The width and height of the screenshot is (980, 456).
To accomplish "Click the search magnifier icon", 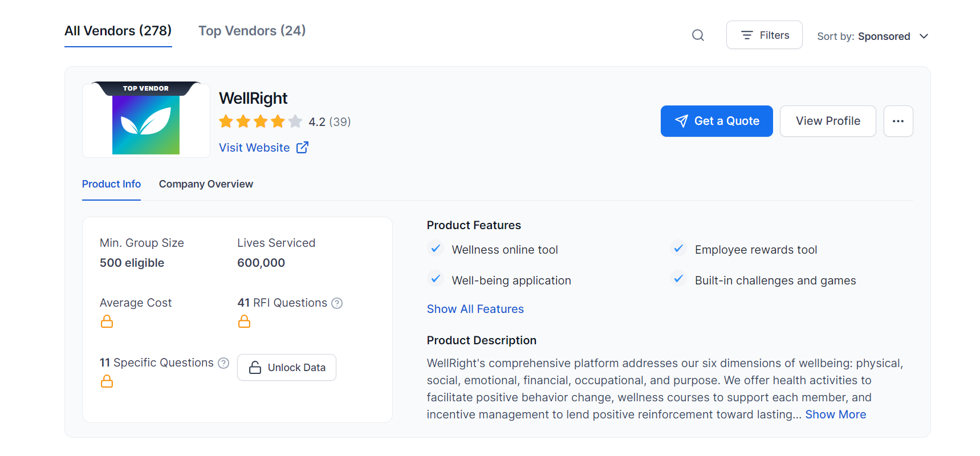I will [698, 35].
